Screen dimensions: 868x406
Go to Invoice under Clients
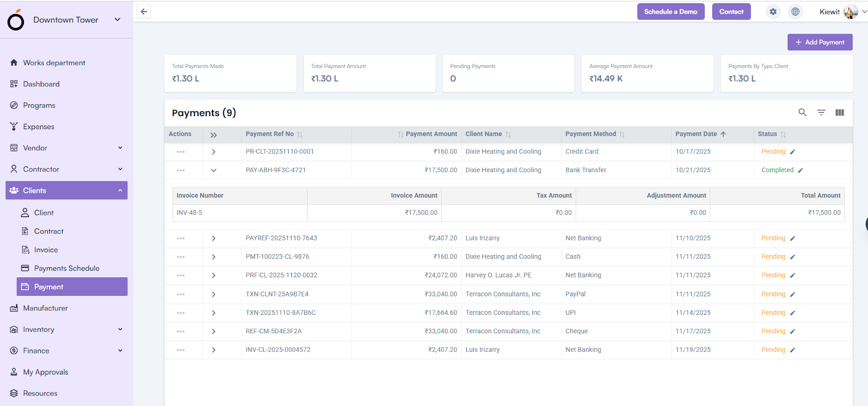coord(46,250)
